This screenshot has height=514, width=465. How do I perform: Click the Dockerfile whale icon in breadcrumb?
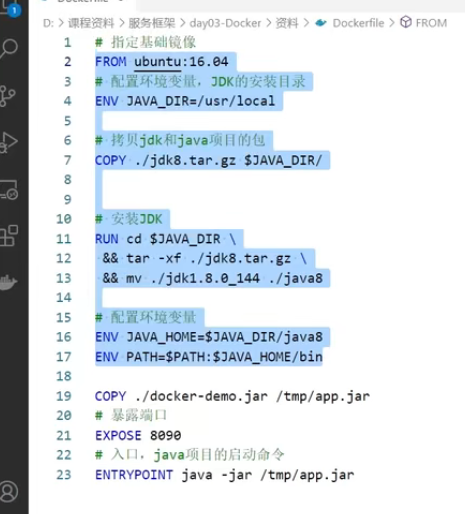pyautogui.click(x=321, y=23)
